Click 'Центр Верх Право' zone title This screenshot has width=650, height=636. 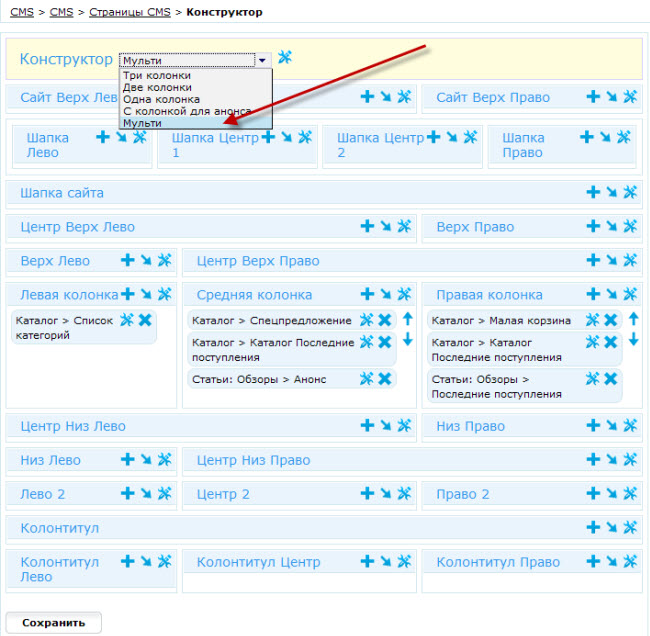tap(258, 261)
